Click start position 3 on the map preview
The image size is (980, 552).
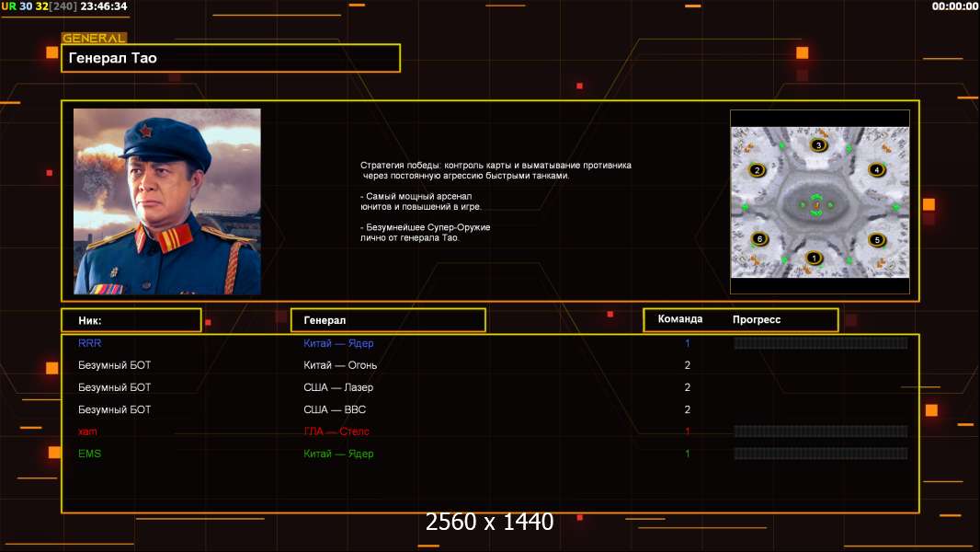818,145
